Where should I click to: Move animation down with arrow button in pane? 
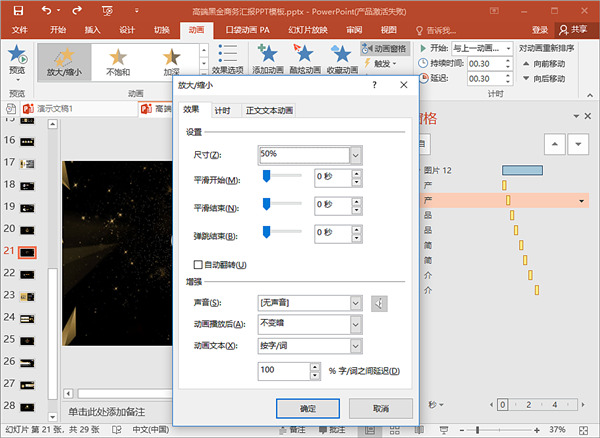(x=578, y=144)
